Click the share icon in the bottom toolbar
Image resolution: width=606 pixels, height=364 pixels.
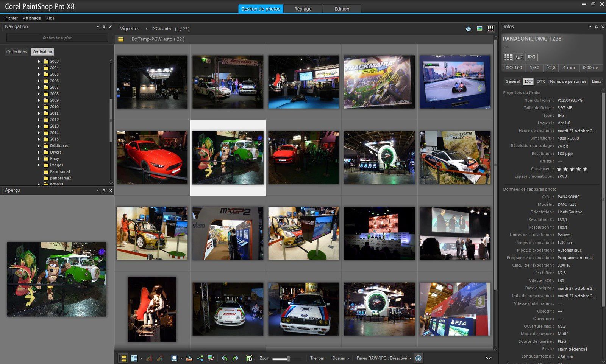200,358
